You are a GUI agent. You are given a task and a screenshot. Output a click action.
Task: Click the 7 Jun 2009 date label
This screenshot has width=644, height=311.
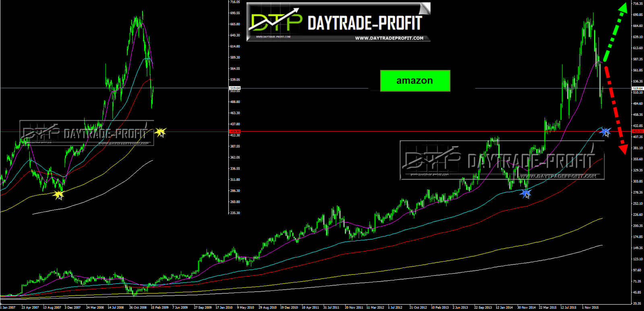point(180,308)
